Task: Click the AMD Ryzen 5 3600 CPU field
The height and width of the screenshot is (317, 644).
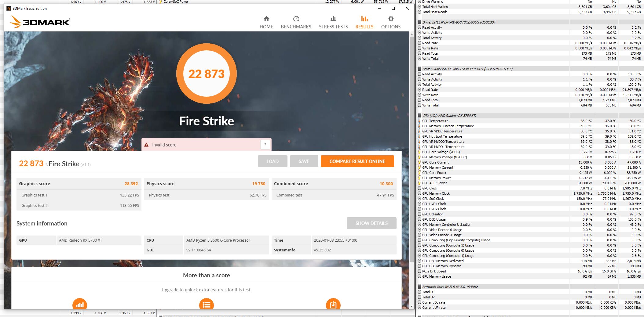Action: point(226,240)
